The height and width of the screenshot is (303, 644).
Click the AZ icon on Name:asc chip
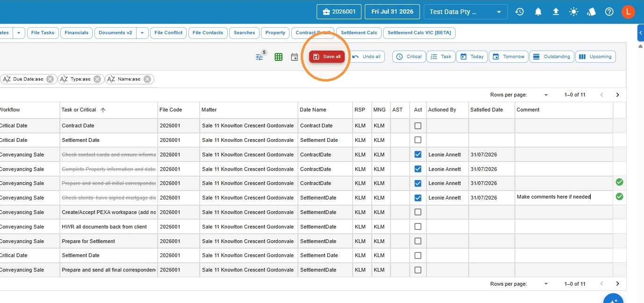pyautogui.click(x=111, y=79)
